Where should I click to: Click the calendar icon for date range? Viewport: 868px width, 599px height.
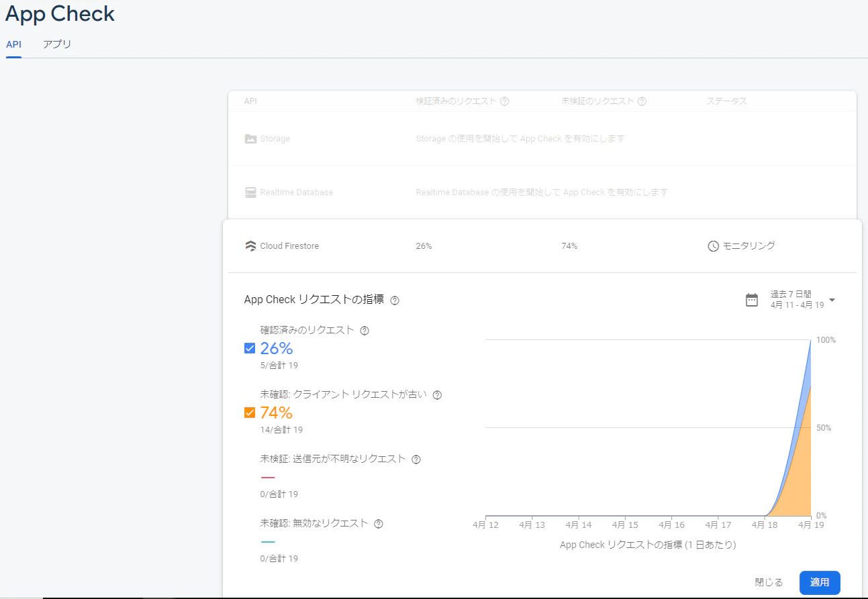coord(752,300)
